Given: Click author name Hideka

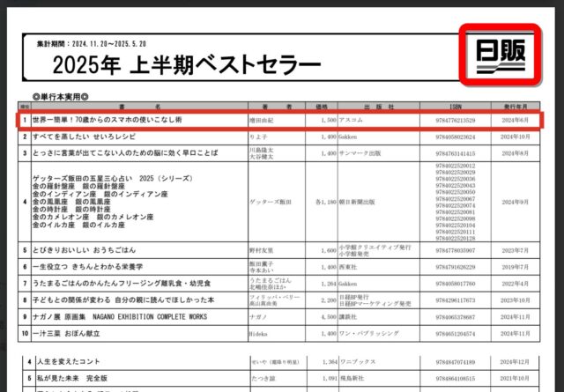Looking at the screenshot, I should point(258,334).
